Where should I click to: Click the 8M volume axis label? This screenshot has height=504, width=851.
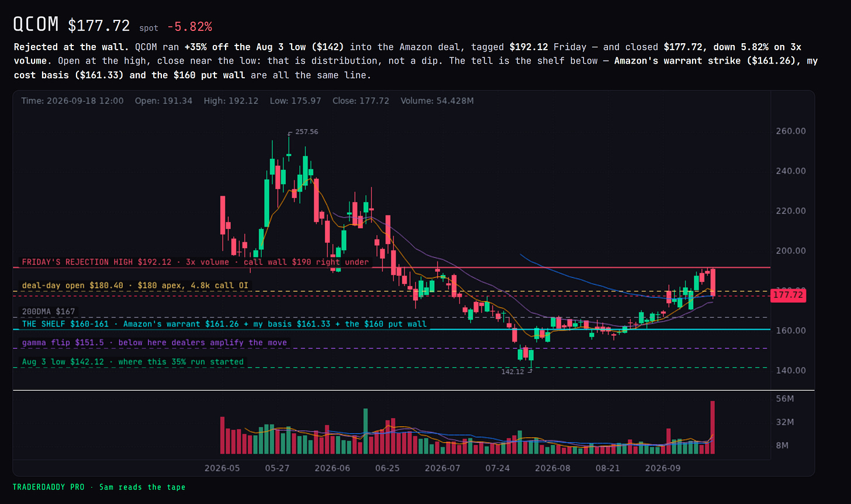coord(783,445)
